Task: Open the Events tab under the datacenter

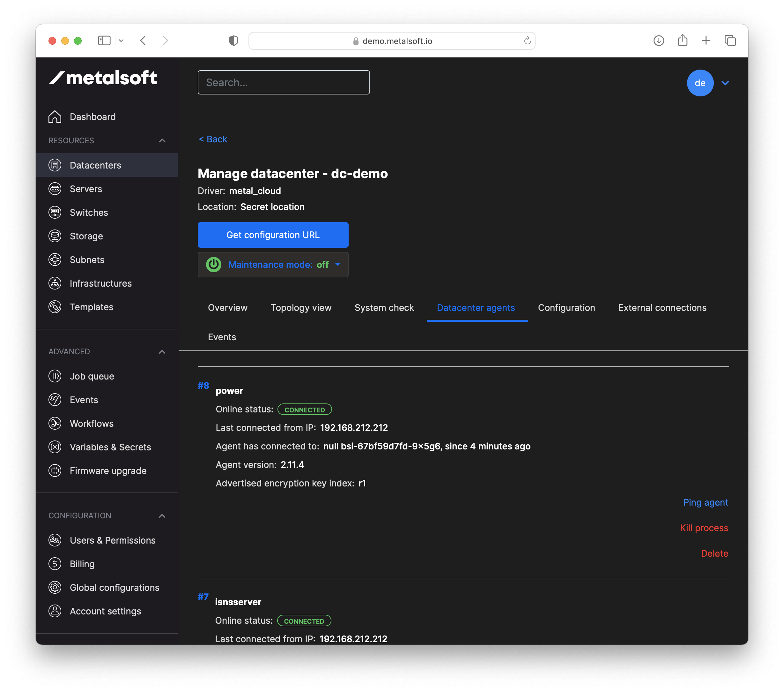Action: 222,337
